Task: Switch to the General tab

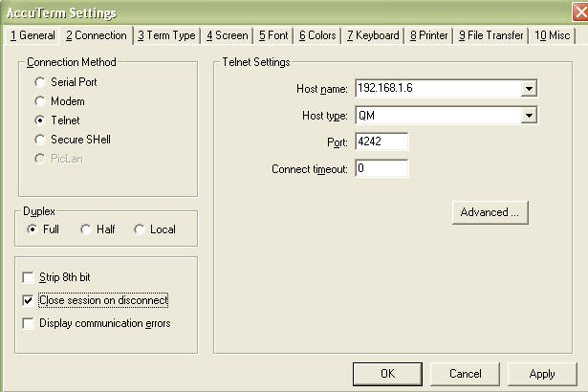Action: 32,35
